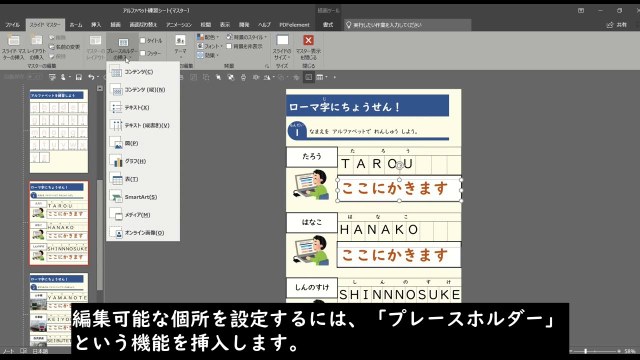Open the Effects (効果) dropdown
The width and height of the screenshot is (640, 360).
[x=208, y=55]
